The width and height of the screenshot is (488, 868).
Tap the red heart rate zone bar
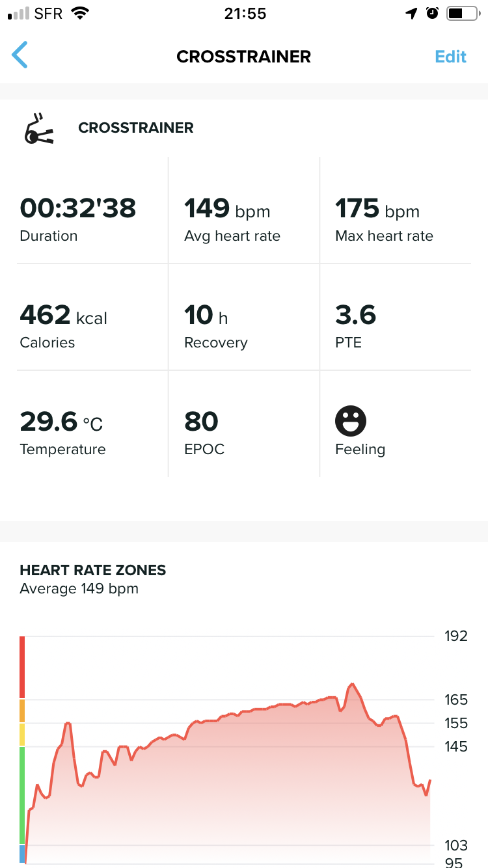(x=22, y=667)
